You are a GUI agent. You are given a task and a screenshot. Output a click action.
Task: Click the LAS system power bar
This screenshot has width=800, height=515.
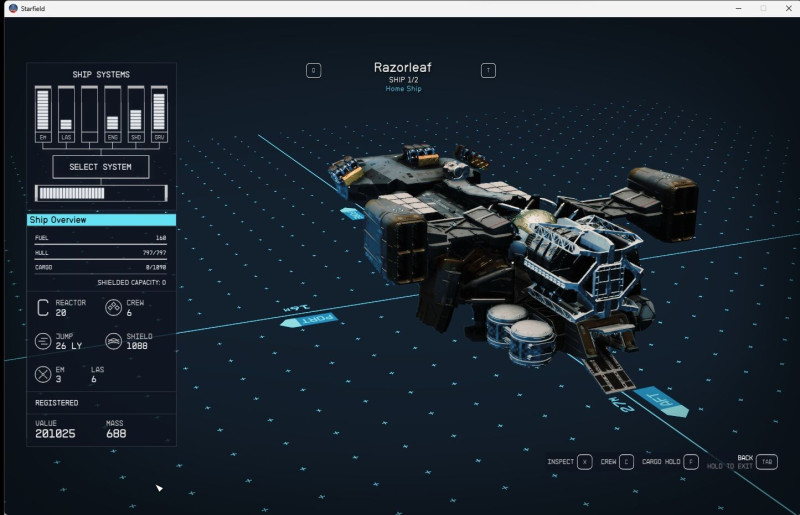(66, 114)
